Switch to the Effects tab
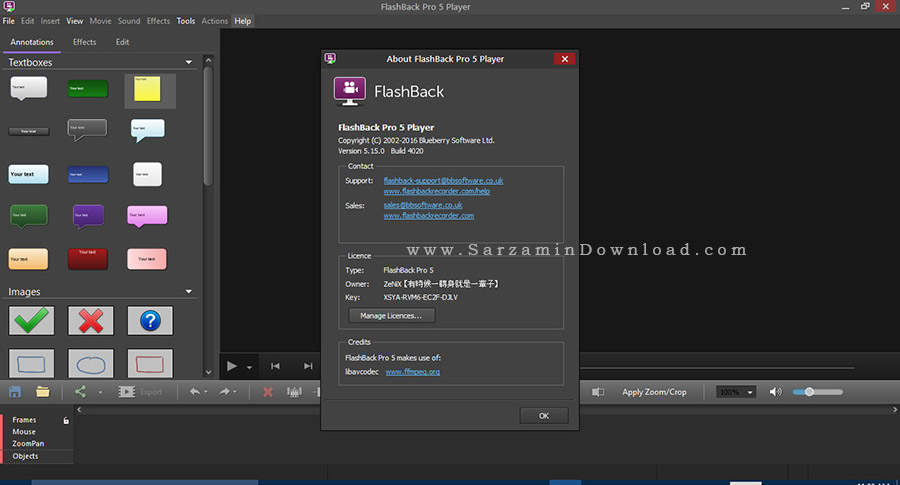This screenshot has height=485, width=900. point(84,42)
